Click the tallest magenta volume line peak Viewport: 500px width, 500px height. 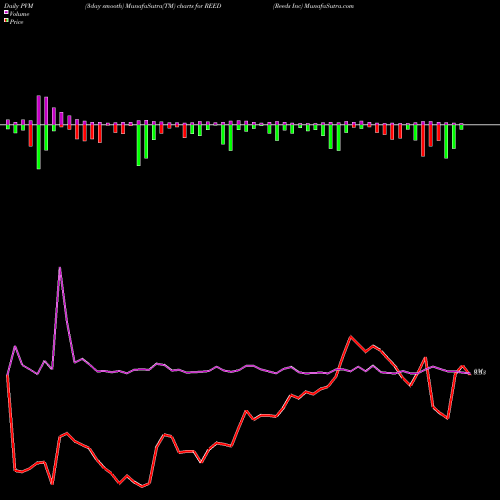(x=60, y=268)
